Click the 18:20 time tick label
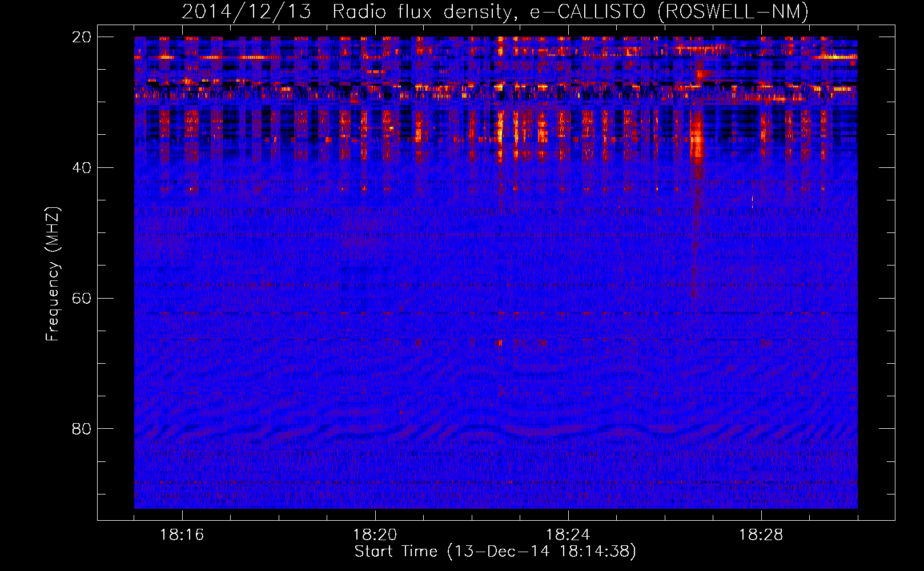Image resolution: width=924 pixels, height=571 pixels. [375, 535]
